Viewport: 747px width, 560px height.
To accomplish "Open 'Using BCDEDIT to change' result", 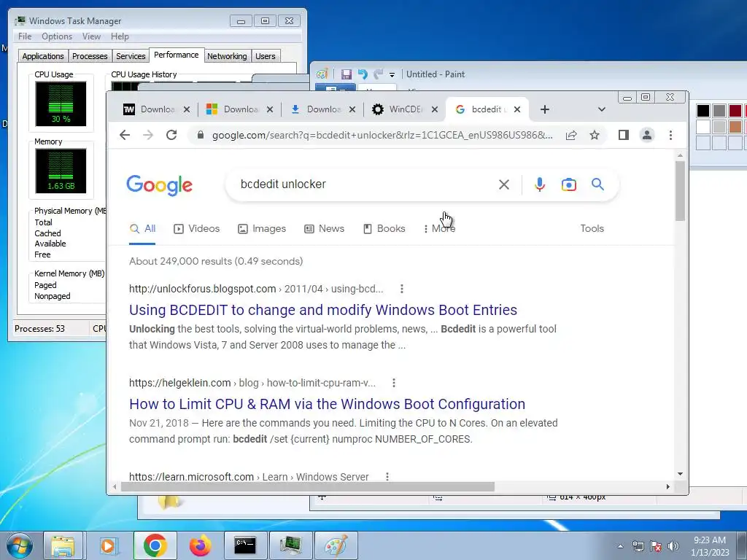I will (x=323, y=310).
